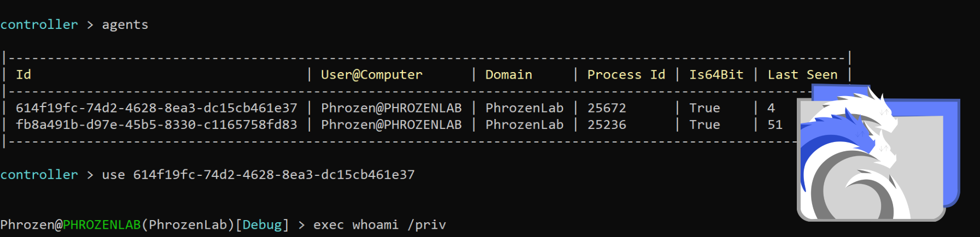Image resolution: width=980 pixels, height=237 pixels.
Task: Click the 'agents' command text
Action: pos(125,25)
